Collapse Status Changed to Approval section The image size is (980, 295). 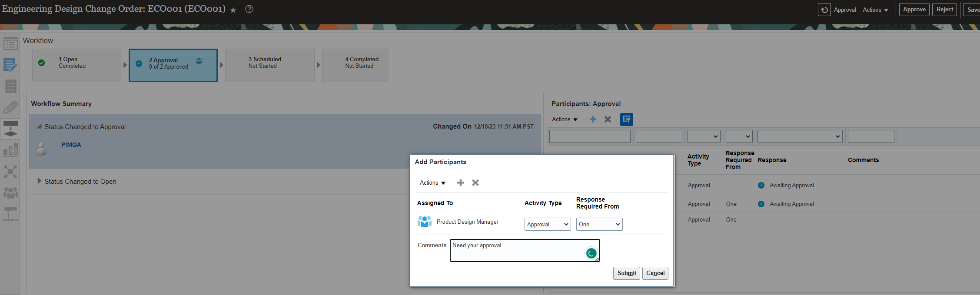(39, 126)
